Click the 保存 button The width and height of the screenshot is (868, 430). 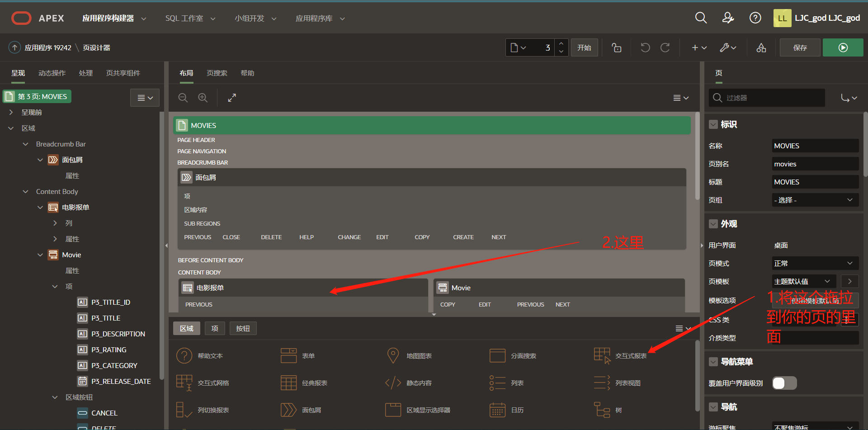pos(800,47)
